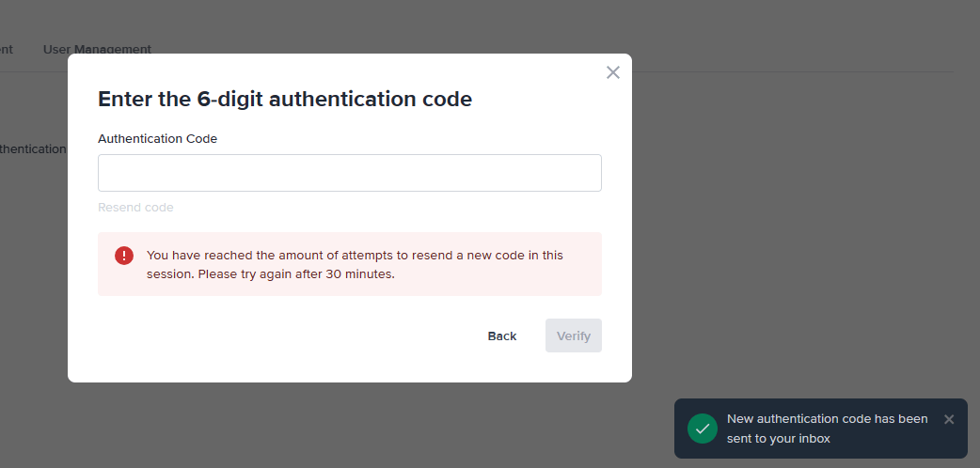Click the green checkmark success icon
980x468 pixels.
click(703, 429)
